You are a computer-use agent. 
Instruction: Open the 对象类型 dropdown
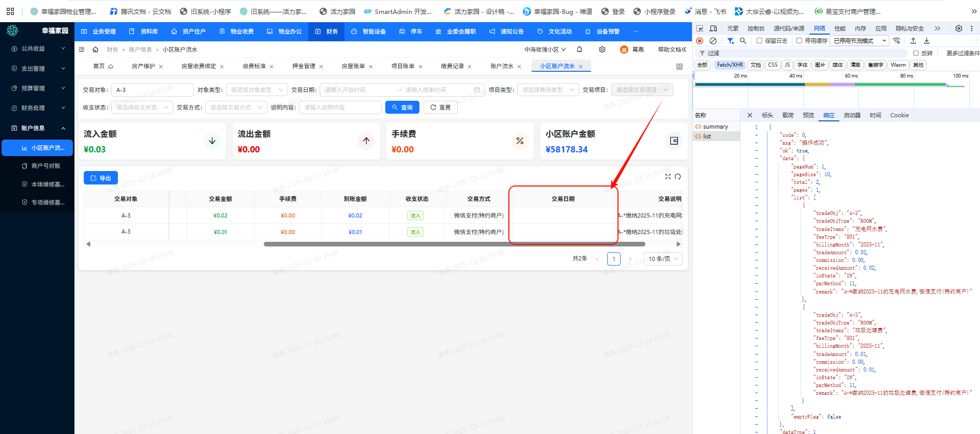[x=257, y=90]
